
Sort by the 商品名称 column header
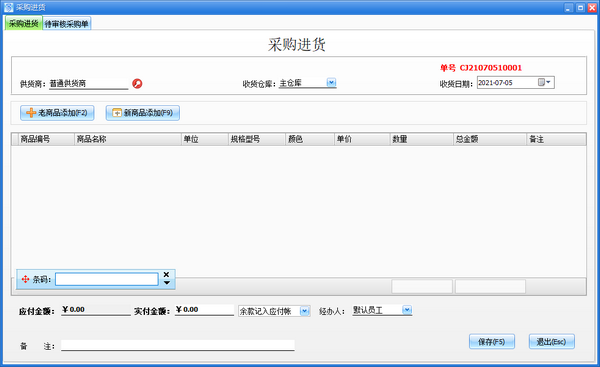[127, 139]
